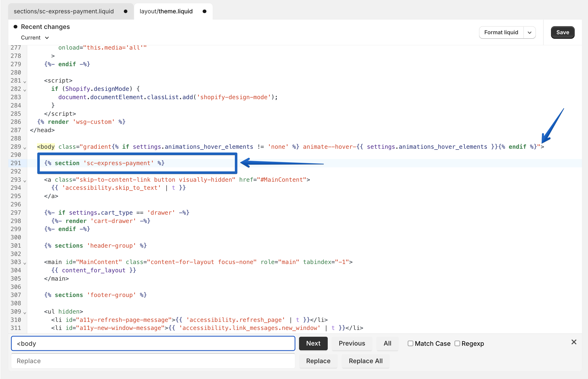Click the shopify-design-mode string
This screenshot has width=588, height=379.
click(x=234, y=97)
